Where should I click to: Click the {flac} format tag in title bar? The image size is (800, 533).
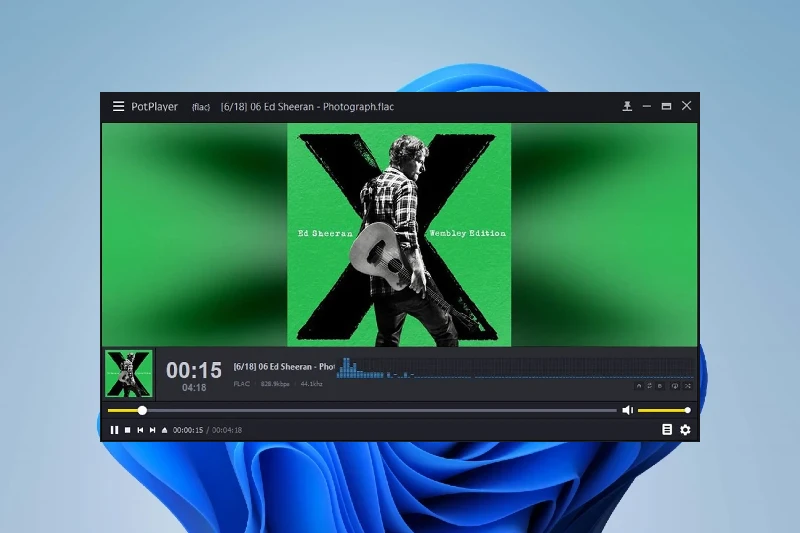coord(201,107)
